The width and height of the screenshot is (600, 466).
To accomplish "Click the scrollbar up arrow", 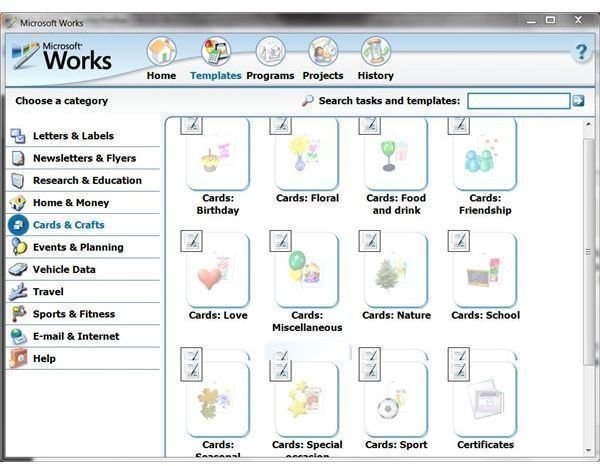I will pyautogui.click(x=588, y=124).
